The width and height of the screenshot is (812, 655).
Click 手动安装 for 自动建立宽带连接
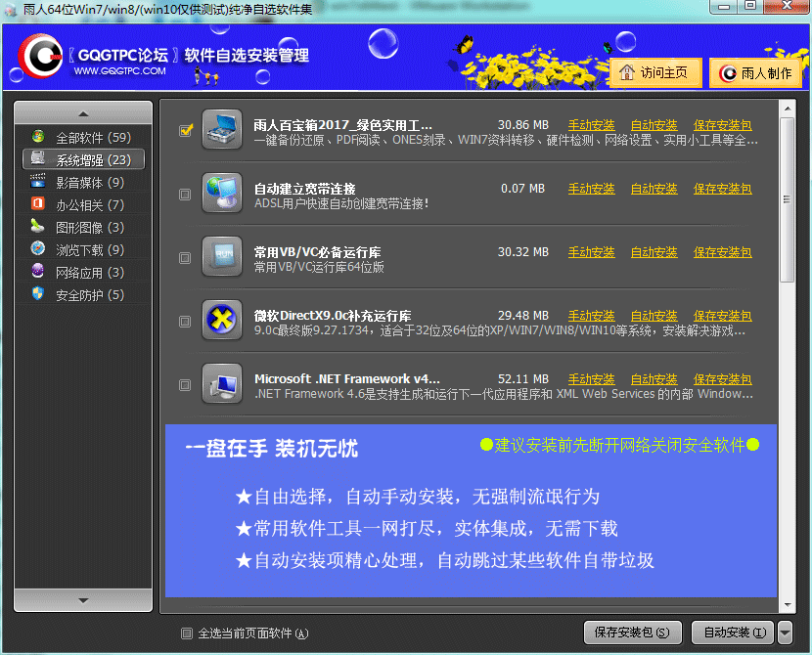592,189
